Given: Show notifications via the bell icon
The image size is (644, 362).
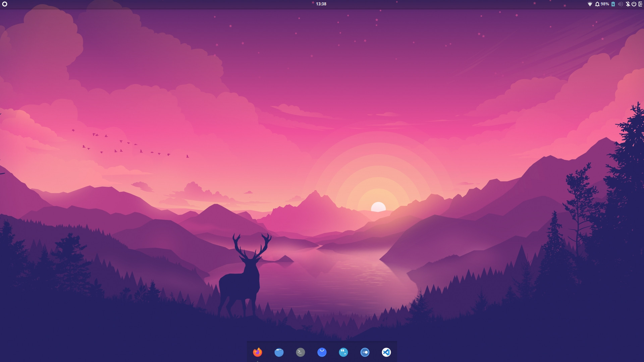Looking at the screenshot, I should (x=597, y=4).
